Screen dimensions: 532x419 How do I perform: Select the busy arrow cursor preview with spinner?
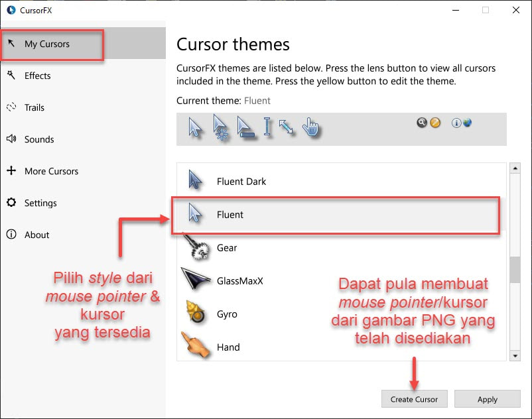pyautogui.click(x=220, y=127)
